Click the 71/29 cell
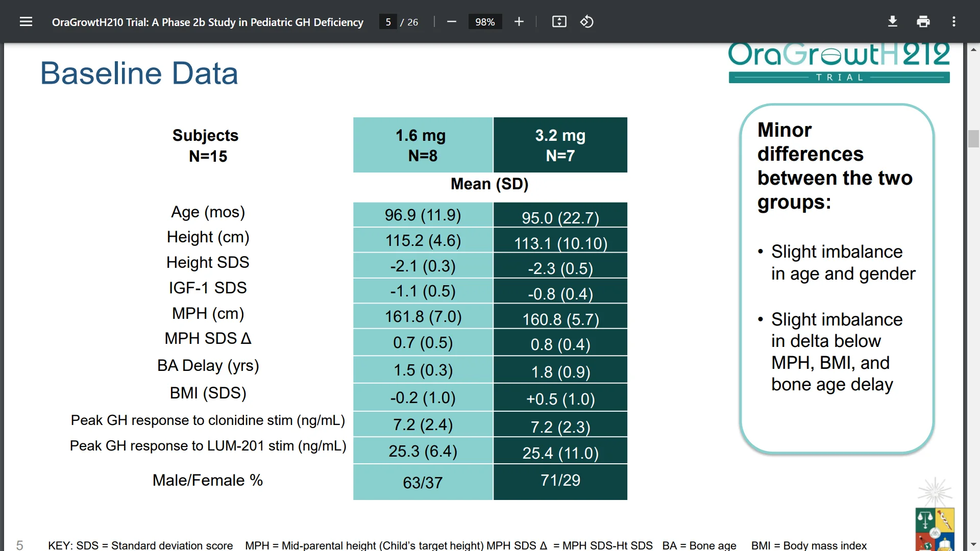 [x=560, y=482]
